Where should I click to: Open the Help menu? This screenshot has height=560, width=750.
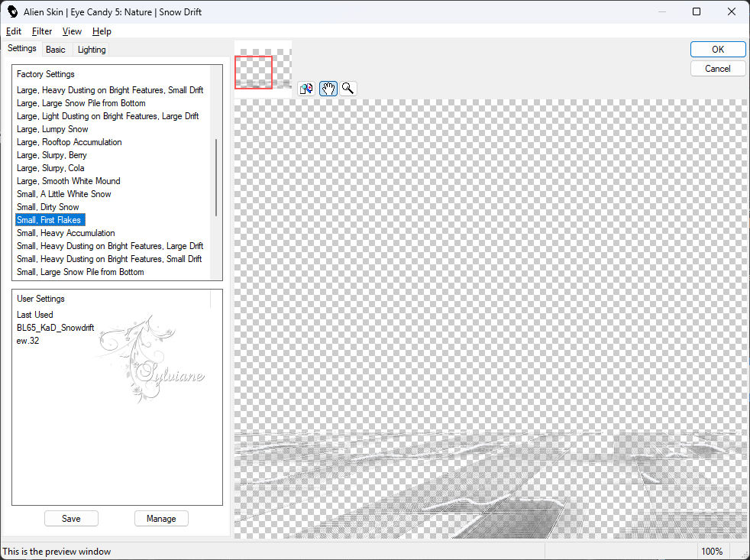point(102,31)
